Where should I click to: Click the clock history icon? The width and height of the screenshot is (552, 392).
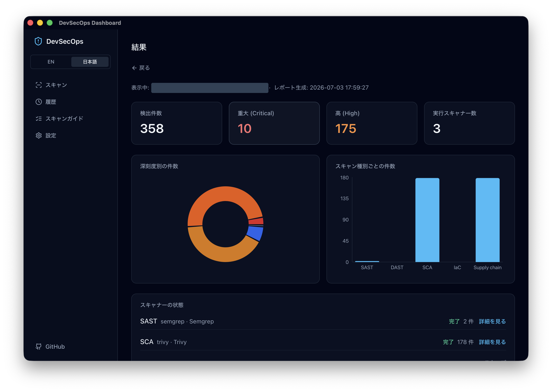pos(39,102)
